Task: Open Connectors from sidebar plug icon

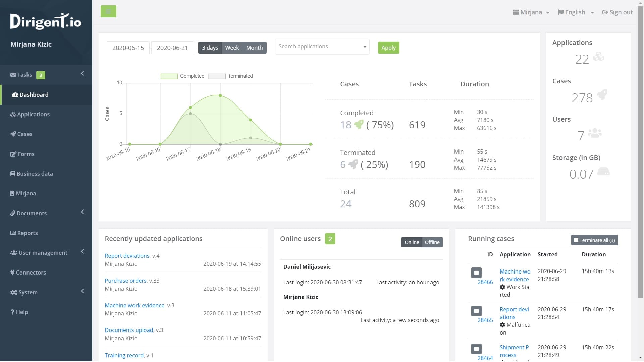Action: click(12, 273)
